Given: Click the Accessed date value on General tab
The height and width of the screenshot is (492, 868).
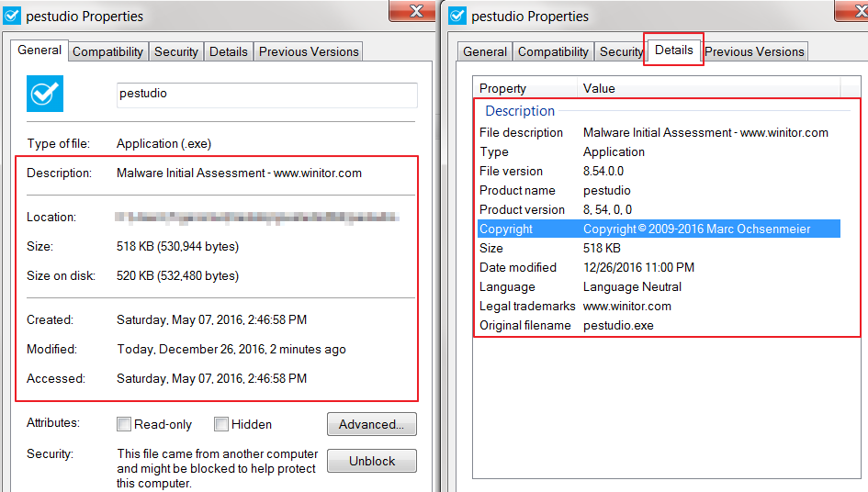Looking at the screenshot, I should [211, 378].
